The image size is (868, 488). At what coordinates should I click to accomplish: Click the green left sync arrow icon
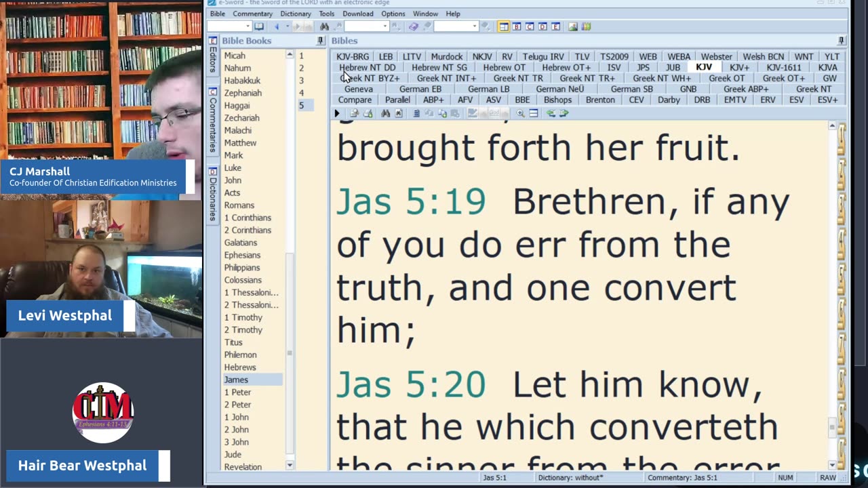[x=551, y=113]
